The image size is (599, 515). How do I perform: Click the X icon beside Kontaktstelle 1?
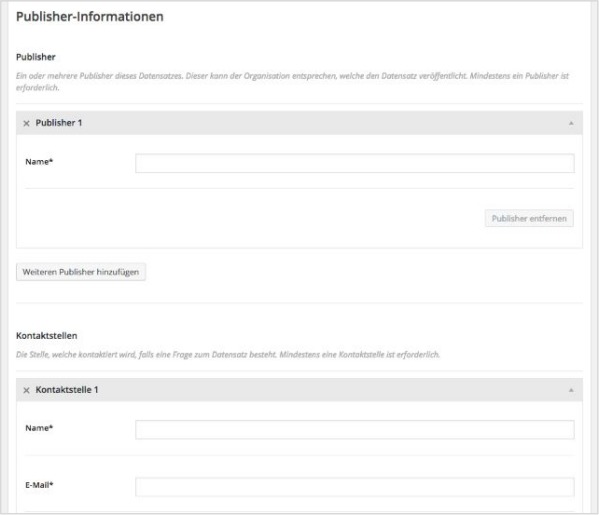[x=26, y=390]
